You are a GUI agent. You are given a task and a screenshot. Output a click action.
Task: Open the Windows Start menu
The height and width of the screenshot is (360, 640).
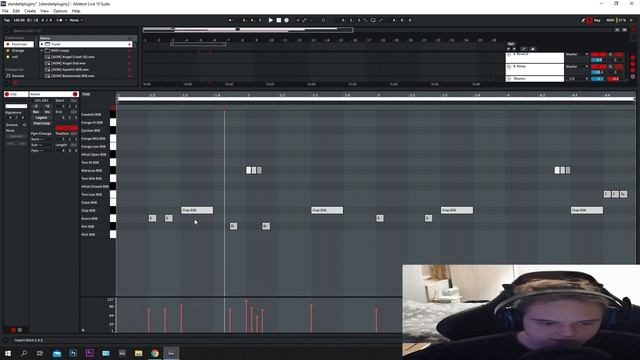pyautogui.click(x=8, y=353)
